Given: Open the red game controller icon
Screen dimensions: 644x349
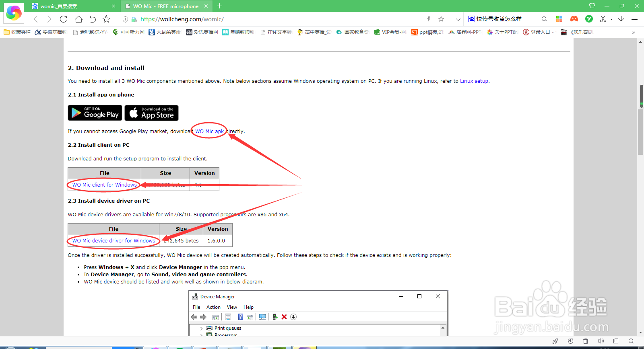Looking at the screenshot, I should (x=574, y=19).
